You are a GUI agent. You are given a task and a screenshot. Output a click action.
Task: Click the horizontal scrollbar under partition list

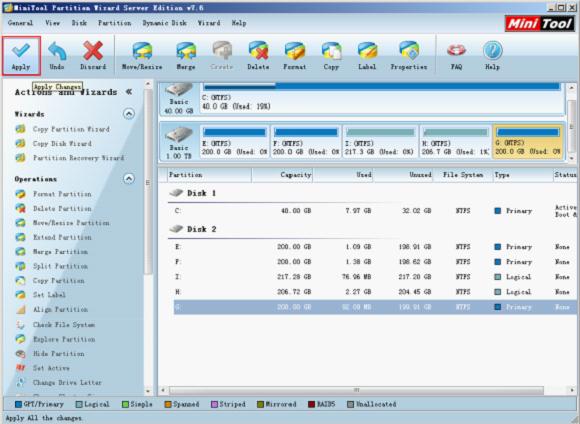356,390
